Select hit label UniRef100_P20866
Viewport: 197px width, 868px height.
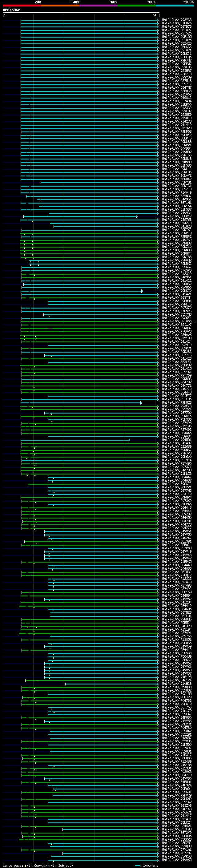[176, 287]
